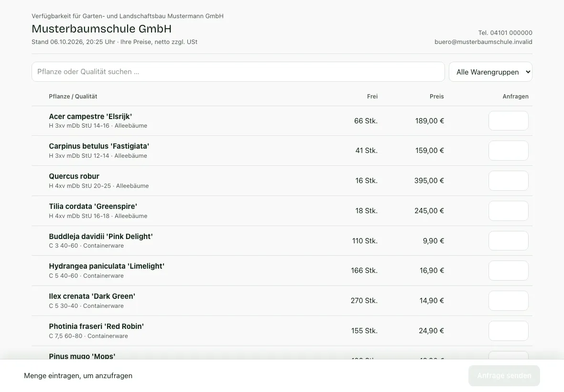564x392 pixels.
Task: Click plant name Acer campestre 'Elsrijk'
Action: pos(90,117)
